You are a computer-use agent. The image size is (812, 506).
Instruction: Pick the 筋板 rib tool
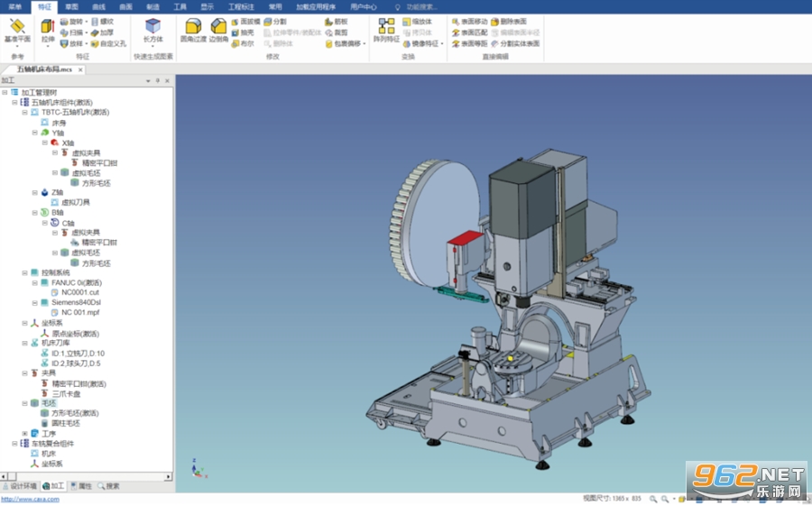337,22
